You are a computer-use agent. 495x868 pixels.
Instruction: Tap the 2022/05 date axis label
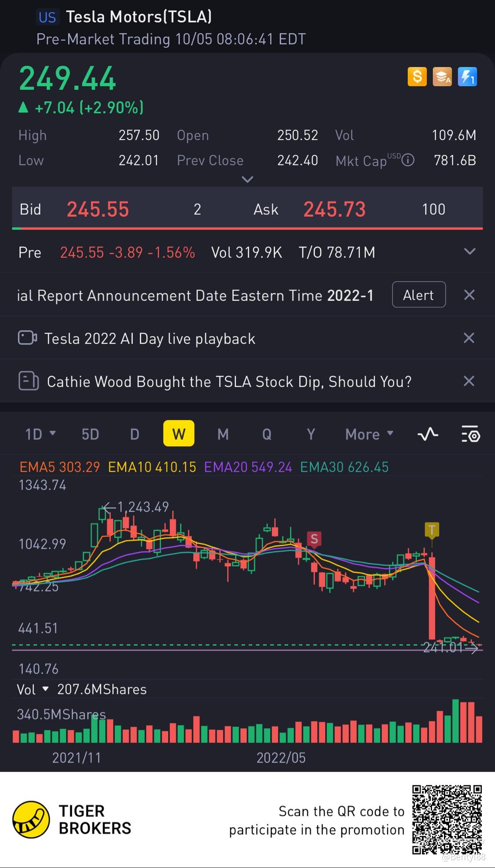281,757
